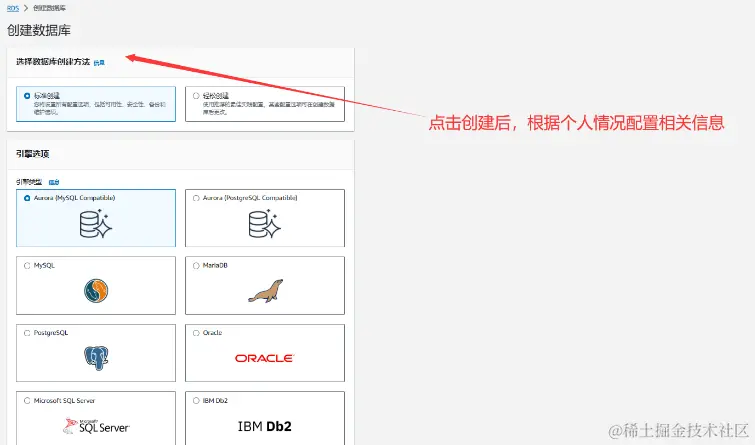
Task: Click the 引擎选项 section heading
Action: point(33,154)
